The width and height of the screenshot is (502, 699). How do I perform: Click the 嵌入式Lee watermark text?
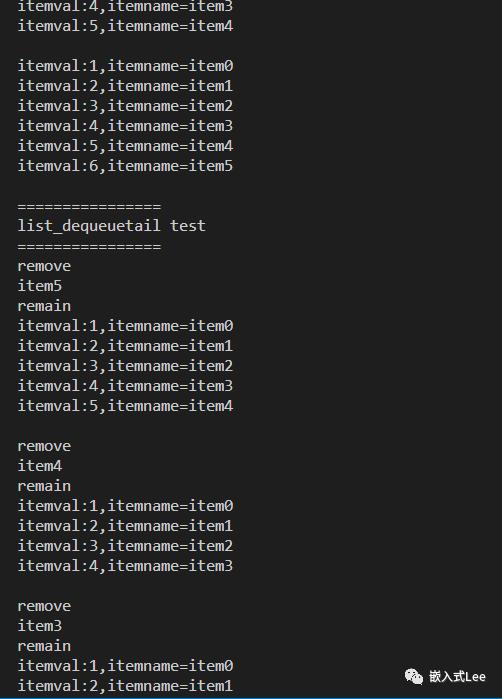tap(457, 677)
